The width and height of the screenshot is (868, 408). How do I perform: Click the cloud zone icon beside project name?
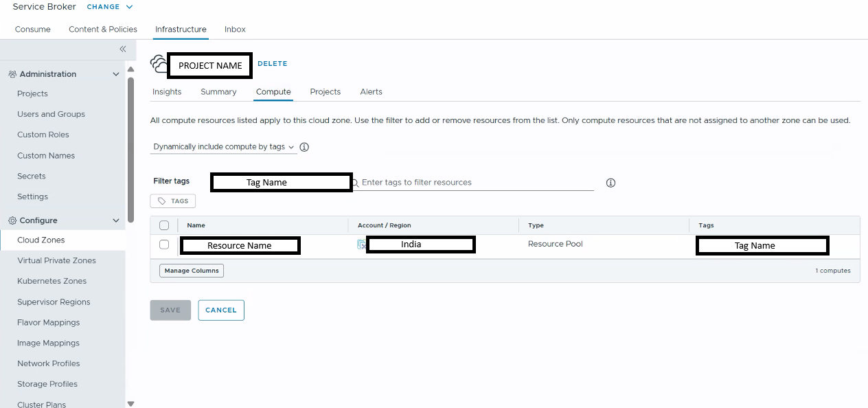coord(159,65)
